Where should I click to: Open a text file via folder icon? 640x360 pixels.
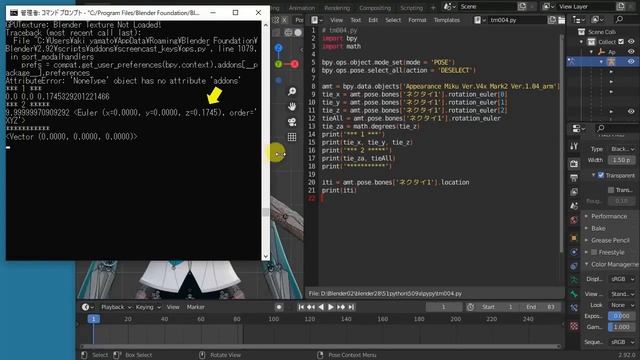pos(562,20)
